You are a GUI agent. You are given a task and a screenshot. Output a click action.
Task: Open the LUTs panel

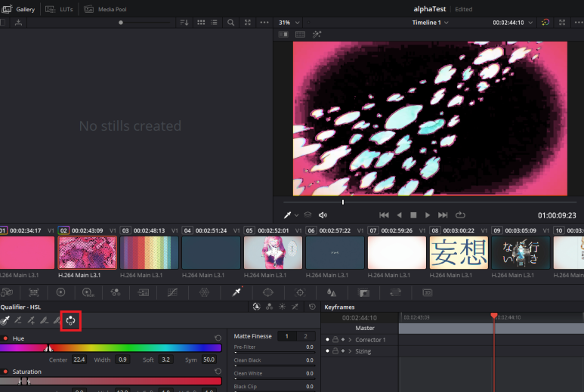click(x=60, y=9)
